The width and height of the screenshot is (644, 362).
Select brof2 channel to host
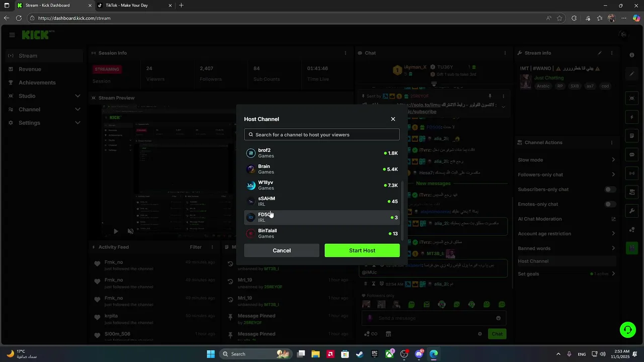[322, 153]
